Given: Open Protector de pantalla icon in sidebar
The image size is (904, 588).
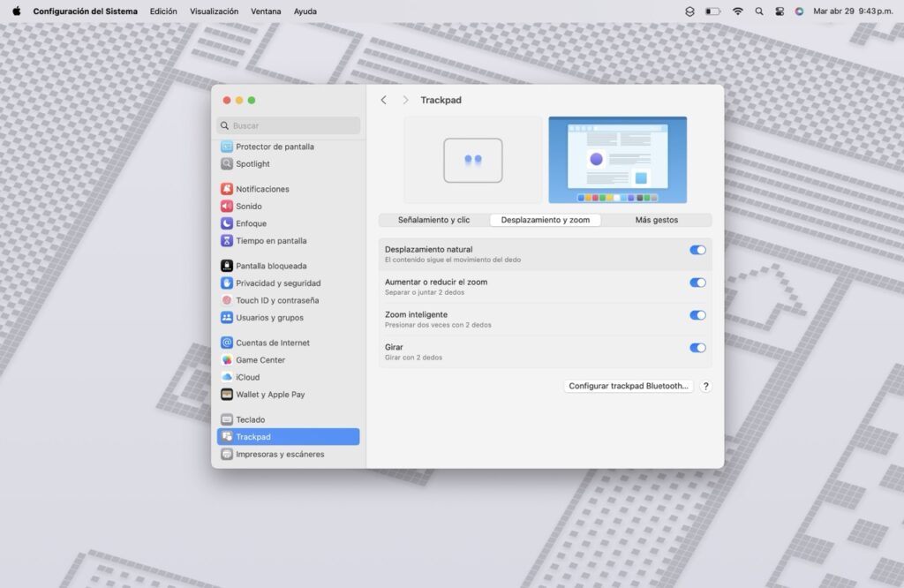Looking at the screenshot, I should pos(227,147).
